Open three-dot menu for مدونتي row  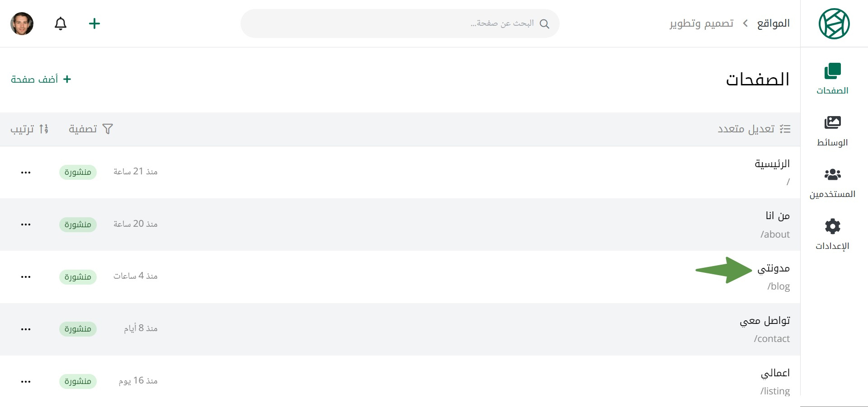(x=26, y=277)
